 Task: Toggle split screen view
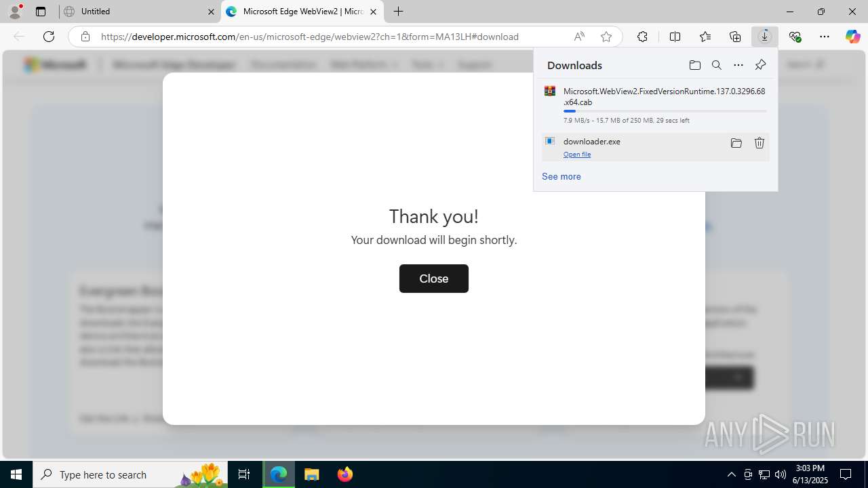(675, 37)
